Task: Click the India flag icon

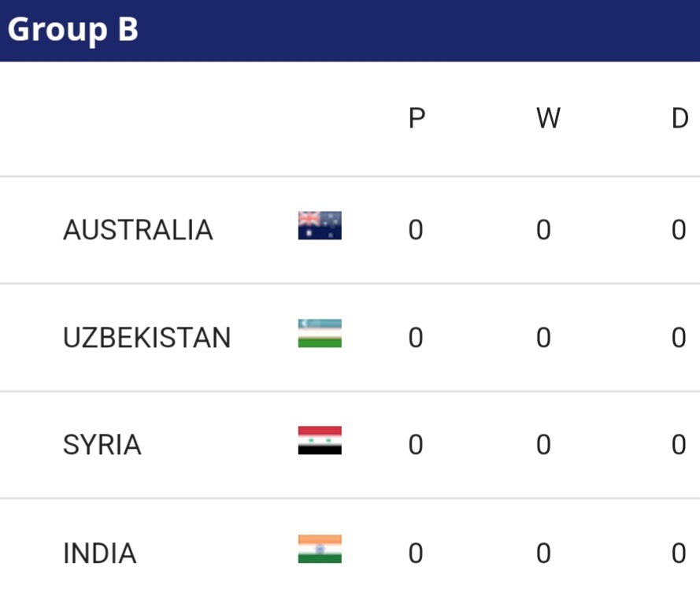Action: 320,550
